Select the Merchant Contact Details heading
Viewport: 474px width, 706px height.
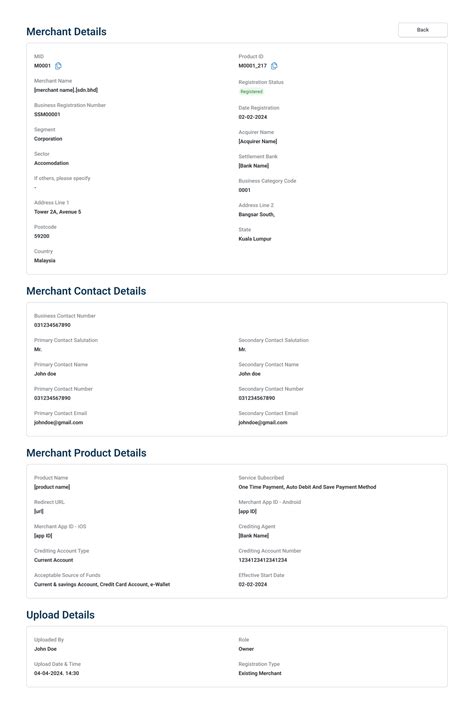click(x=86, y=291)
